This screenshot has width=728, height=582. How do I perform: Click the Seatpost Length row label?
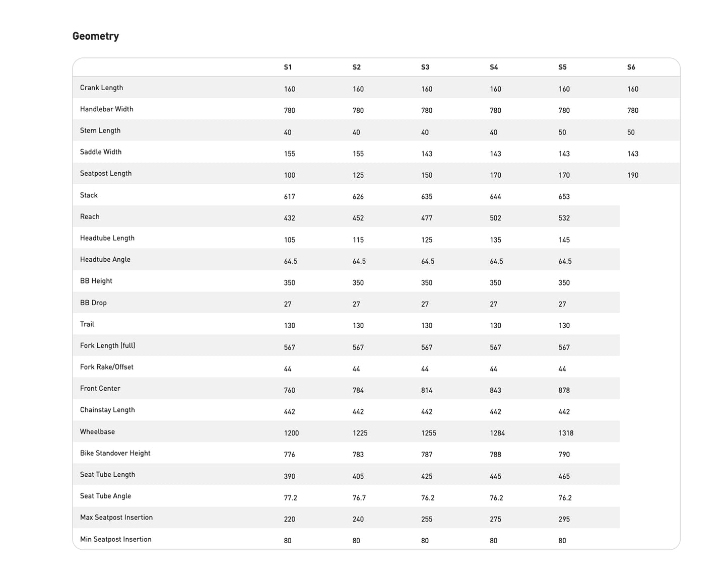(x=106, y=173)
